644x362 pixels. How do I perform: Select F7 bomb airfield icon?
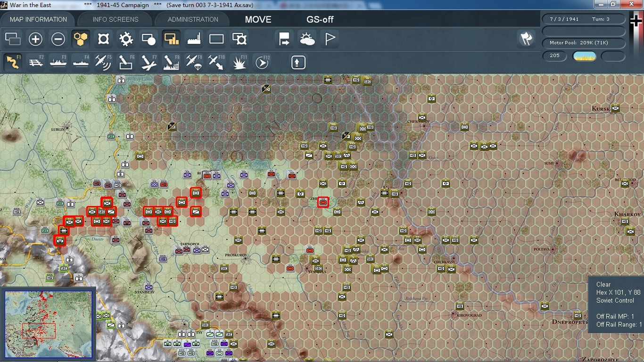coord(149,62)
